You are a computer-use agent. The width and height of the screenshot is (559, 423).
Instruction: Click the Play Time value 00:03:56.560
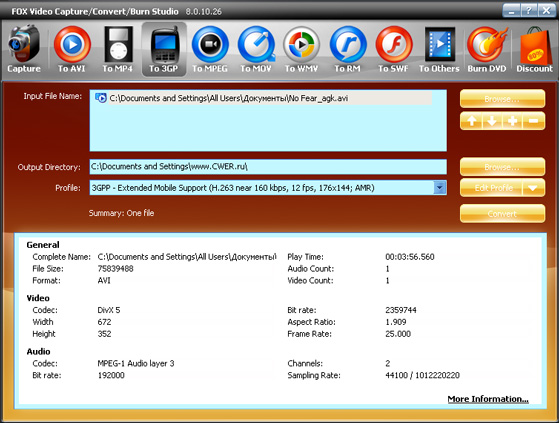[410, 257]
